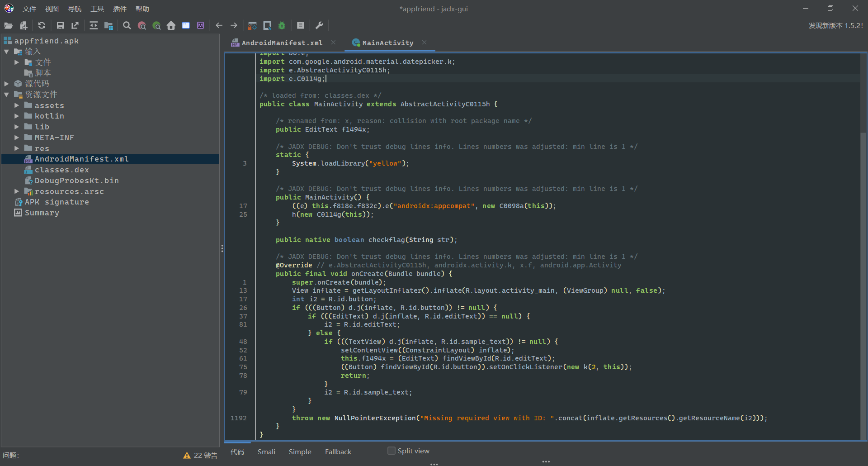Click the new version 1.5.2 notice

click(x=835, y=26)
